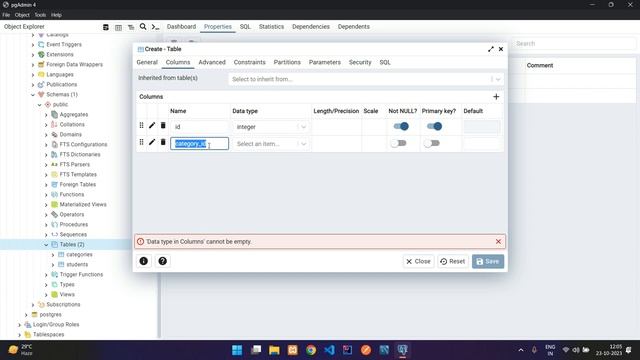Viewport: 640px width, 360px height.
Task: Expand the Sequences tree node
Action: pyautogui.click(x=46, y=235)
